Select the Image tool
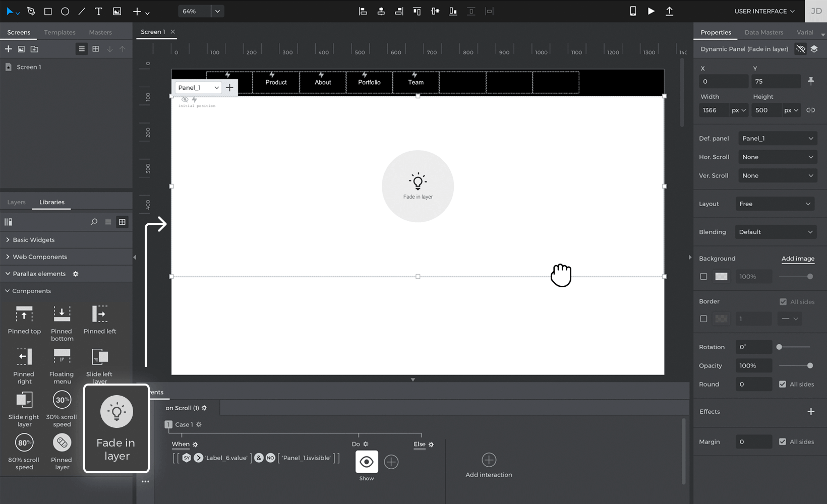Image resolution: width=827 pixels, height=504 pixels. pos(117,11)
